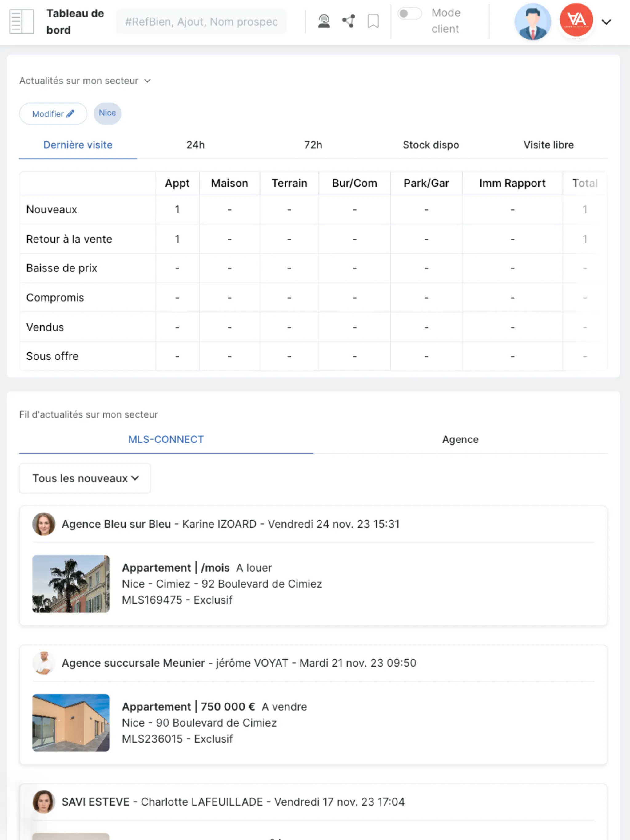
Task: Click the Bur/Com column header
Action: (x=354, y=184)
